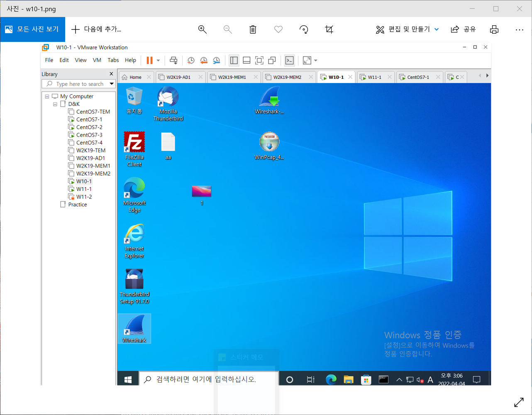Select Thunderbird Setup 91.7.0 icon
532x415 pixels.
point(134,286)
